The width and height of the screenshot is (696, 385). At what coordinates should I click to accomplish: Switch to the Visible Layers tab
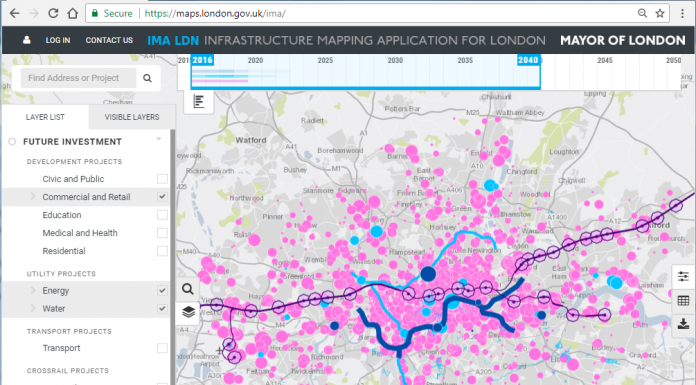[x=132, y=117]
